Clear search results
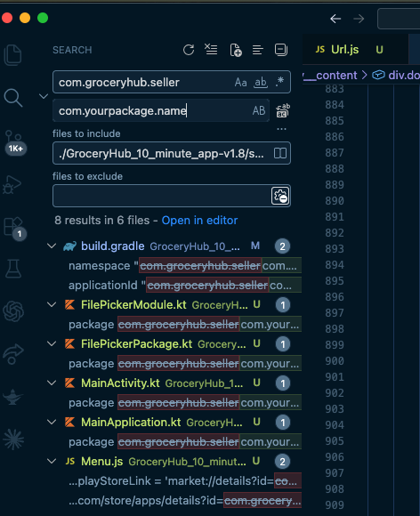Viewport: 420px width, 516px height. coord(211,50)
